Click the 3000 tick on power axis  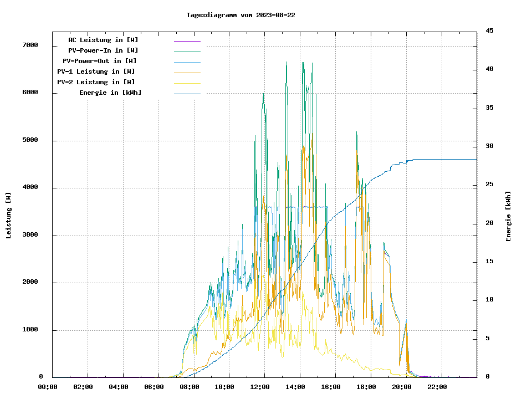[29, 236]
